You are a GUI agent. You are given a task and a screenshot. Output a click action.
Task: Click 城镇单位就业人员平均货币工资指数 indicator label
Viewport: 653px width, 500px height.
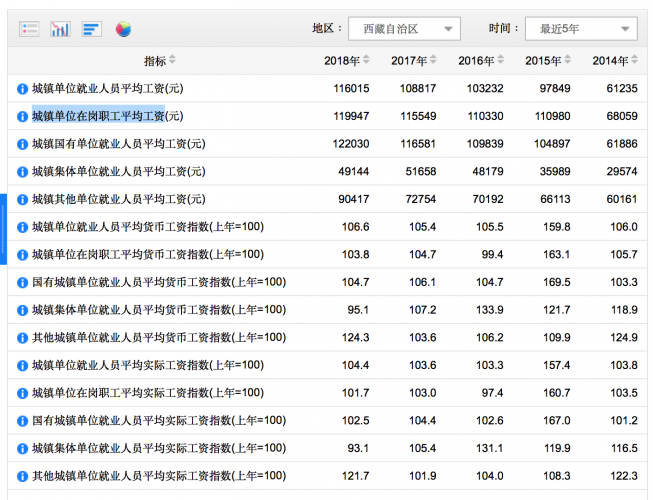(147, 227)
